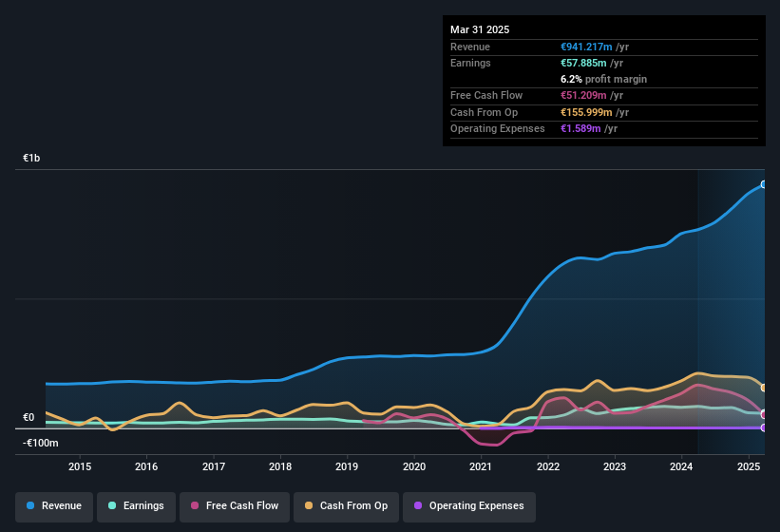
Task: Click the Cash From Op tooltip label
Action: pos(484,112)
